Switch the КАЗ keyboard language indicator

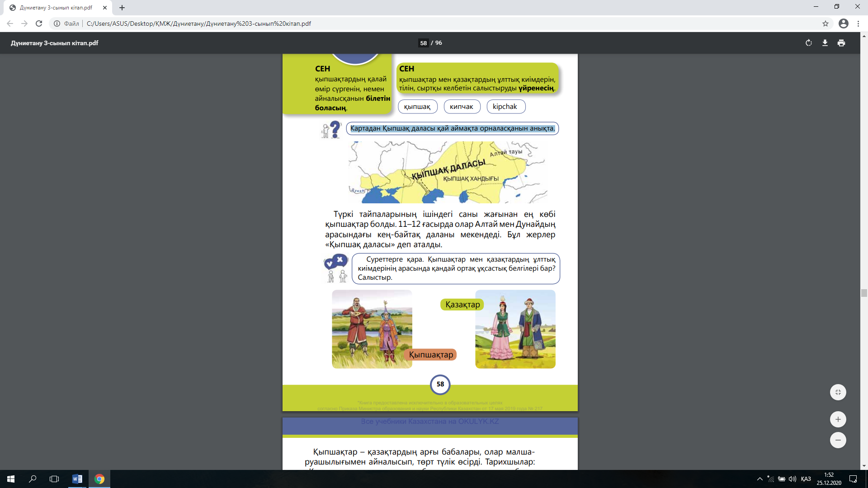(x=806, y=479)
